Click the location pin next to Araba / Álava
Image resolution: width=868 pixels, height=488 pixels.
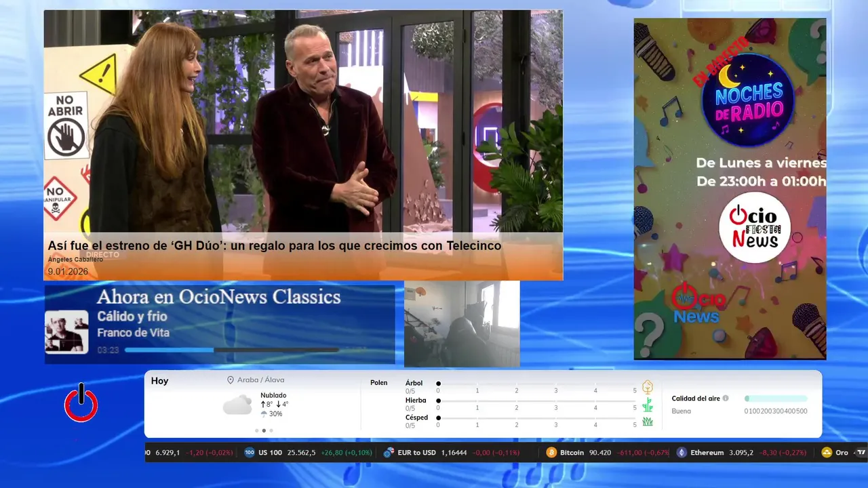pyautogui.click(x=231, y=380)
